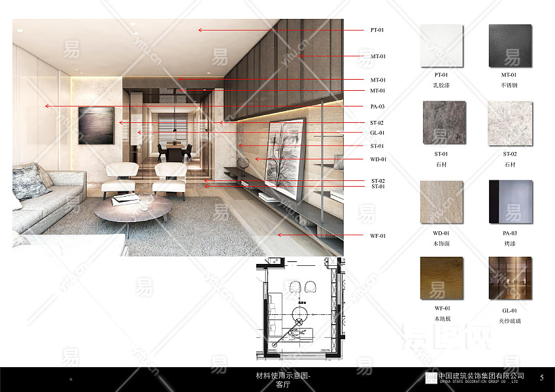This screenshot has height=392, width=555.
Task: Click the PT-01 code under the white swatch
Action: [x=441, y=75]
